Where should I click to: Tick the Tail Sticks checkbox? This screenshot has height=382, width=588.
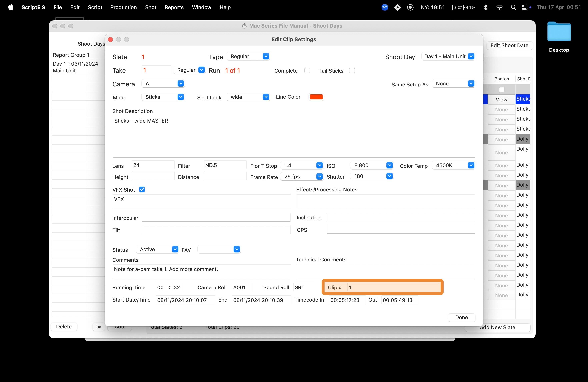tap(352, 71)
